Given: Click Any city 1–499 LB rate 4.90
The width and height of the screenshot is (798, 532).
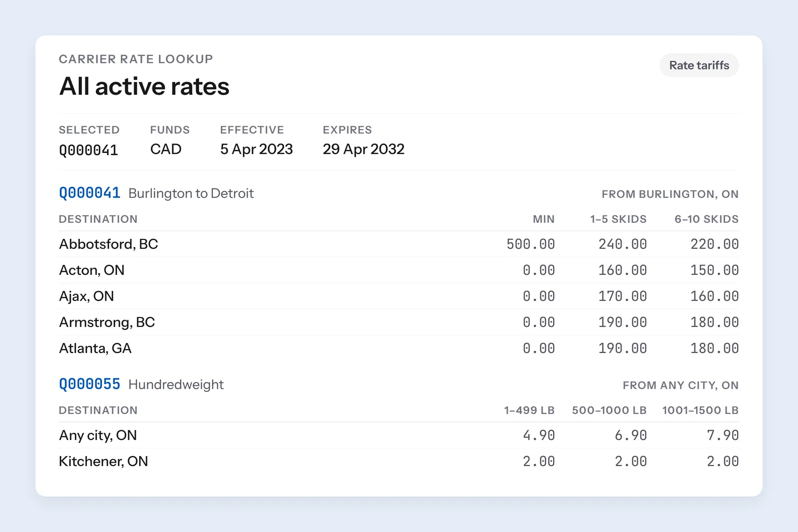Looking at the screenshot, I should tap(539, 435).
